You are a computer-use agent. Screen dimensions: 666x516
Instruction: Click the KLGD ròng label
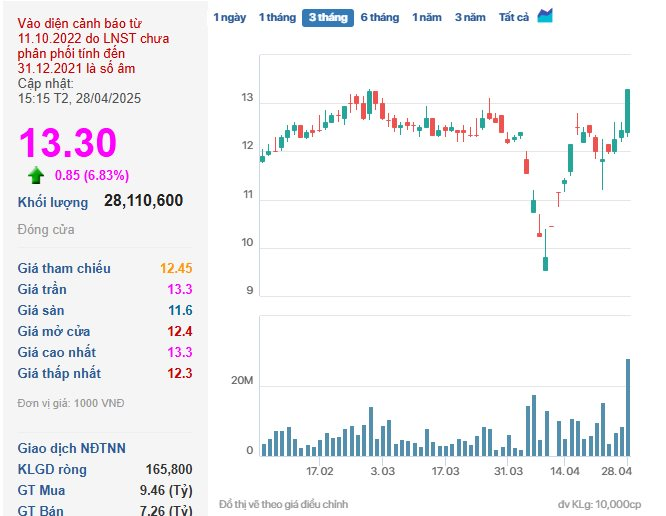pos(52,469)
